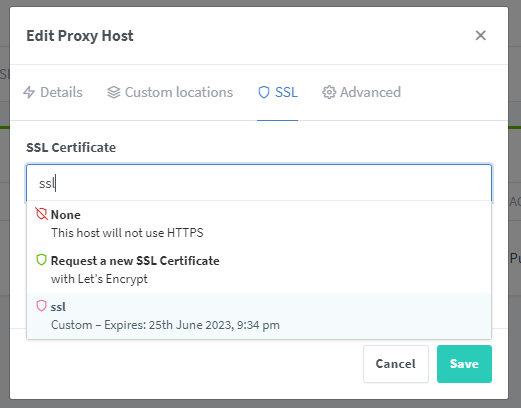Viewport: 521px width, 408px height.
Task: Select Request a new SSL Certificate option
Action: pyautogui.click(x=259, y=270)
